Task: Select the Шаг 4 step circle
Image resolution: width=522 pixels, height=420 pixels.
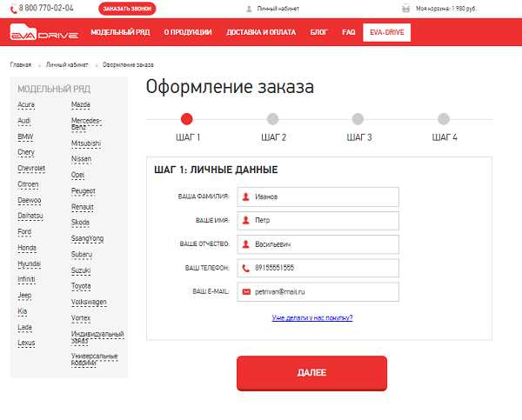Action: tap(444, 119)
